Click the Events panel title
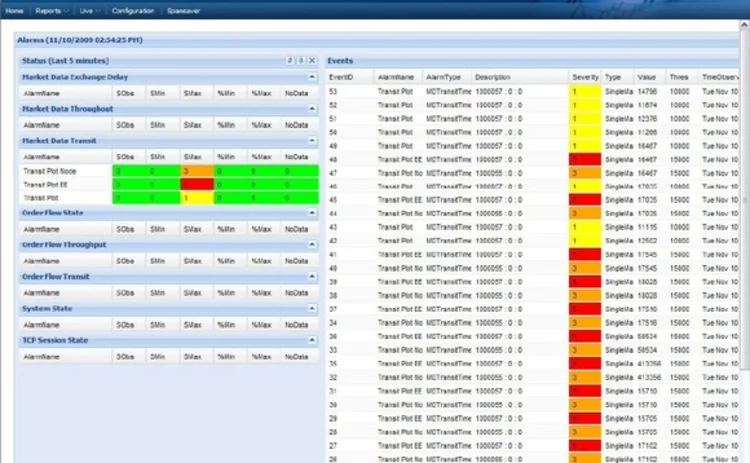The height and width of the screenshot is (463, 750). [x=340, y=61]
